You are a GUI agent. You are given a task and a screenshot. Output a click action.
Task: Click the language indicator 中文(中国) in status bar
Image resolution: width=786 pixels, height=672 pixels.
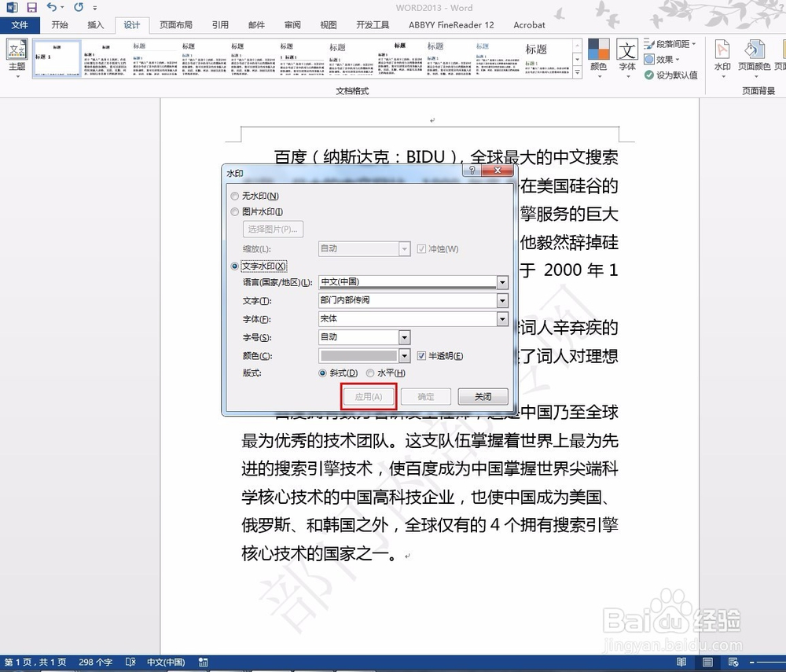pyautogui.click(x=165, y=662)
